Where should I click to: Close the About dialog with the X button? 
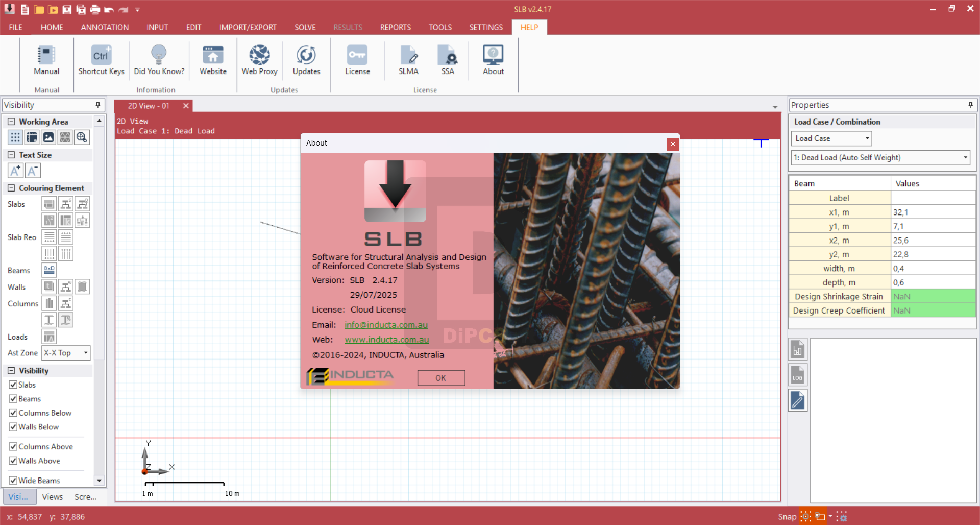point(673,144)
